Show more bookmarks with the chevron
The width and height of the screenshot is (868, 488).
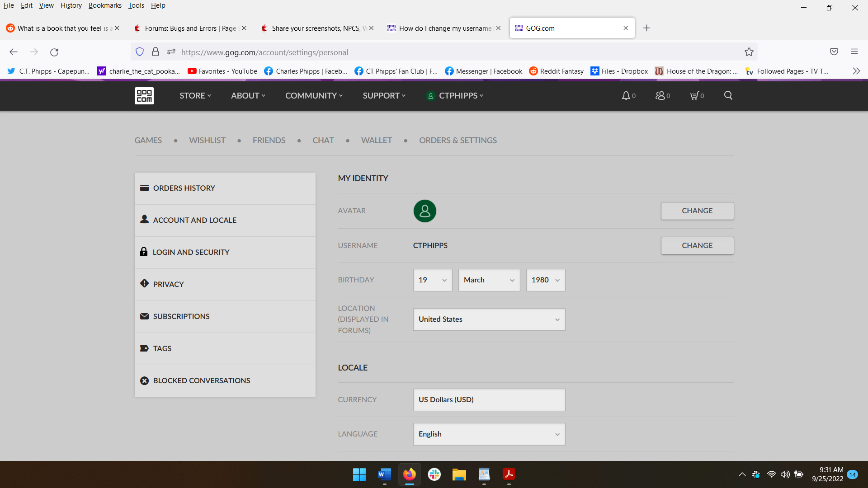coord(856,71)
